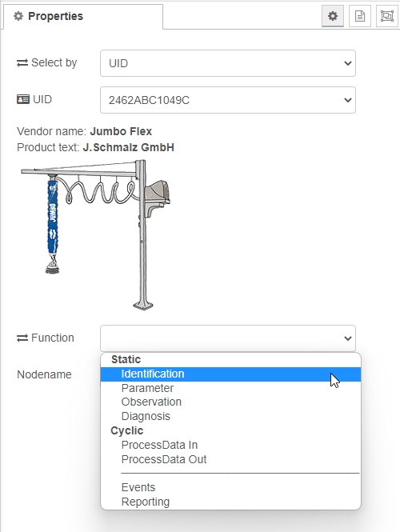The height and width of the screenshot is (532, 400).
Task: Click the Properties tab
Action: tap(83, 16)
